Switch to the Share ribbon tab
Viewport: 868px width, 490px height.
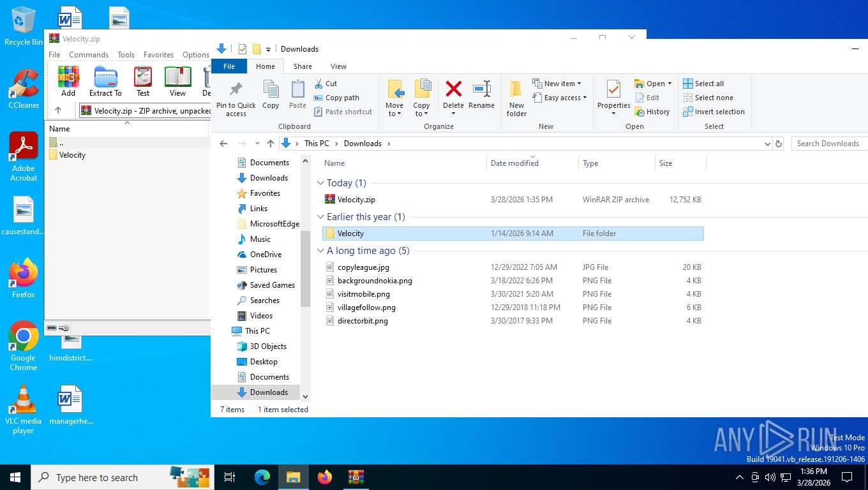point(303,66)
